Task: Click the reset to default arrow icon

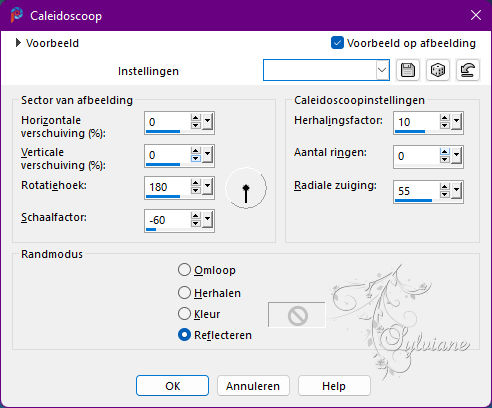Action: click(467, 70)
